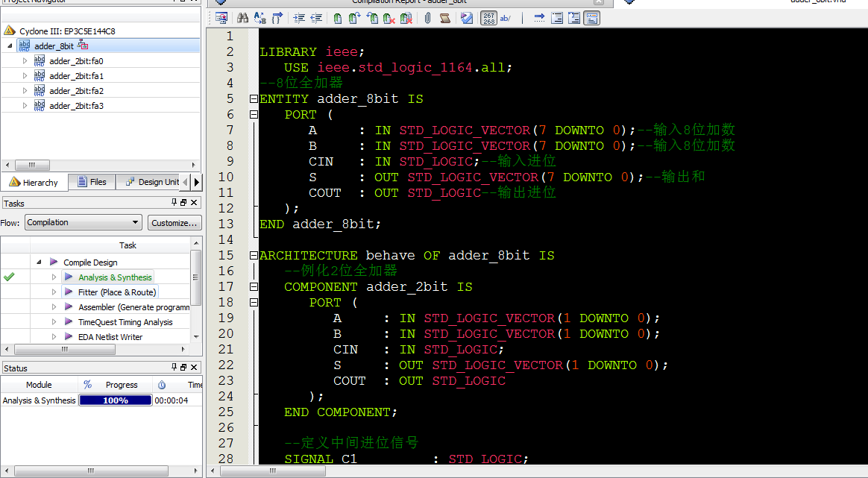Expand the Assembler task row
This screenshot has height=478, width=868.
pos(54,306)
